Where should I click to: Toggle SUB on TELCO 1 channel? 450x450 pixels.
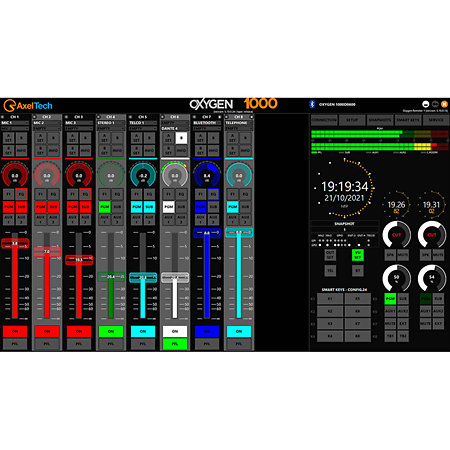149,207
